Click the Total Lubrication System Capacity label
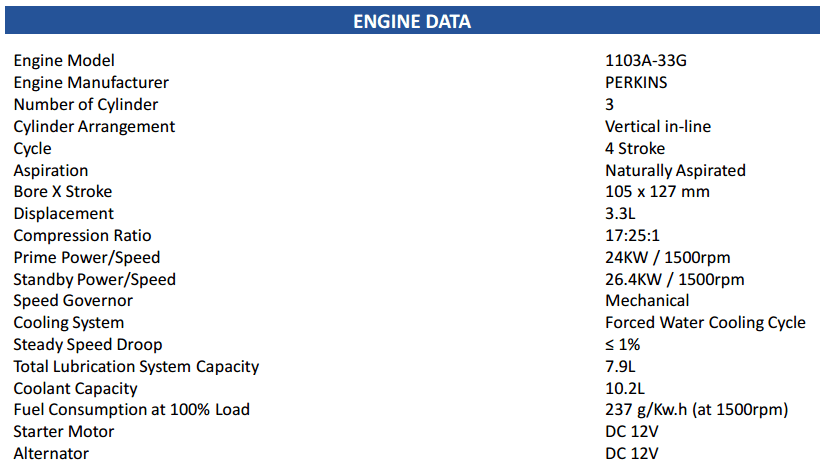 click(136, 367)
